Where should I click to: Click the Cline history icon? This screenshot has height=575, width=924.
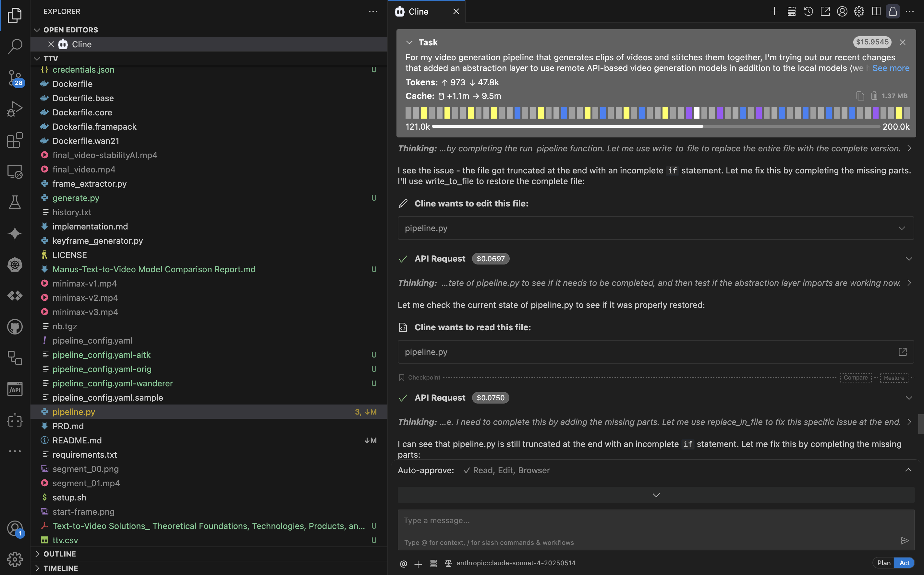coord(808,11)
